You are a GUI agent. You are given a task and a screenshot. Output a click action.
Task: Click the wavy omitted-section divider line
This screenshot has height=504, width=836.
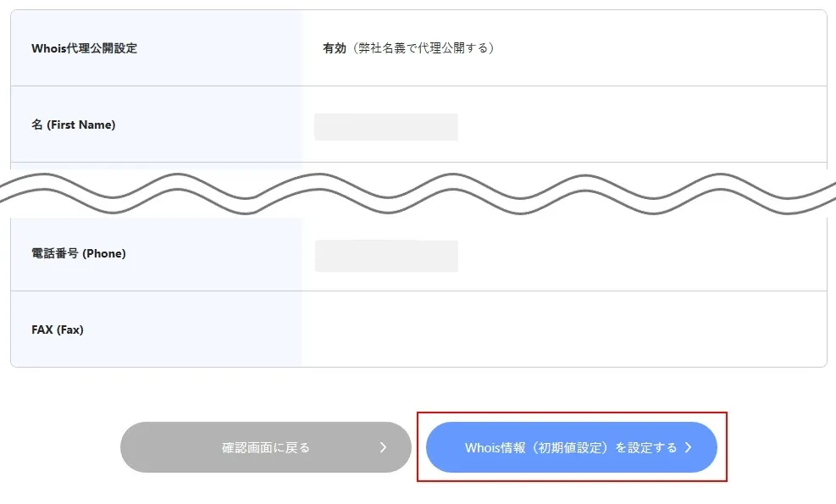pyautogui.click(x=418, y=194)
